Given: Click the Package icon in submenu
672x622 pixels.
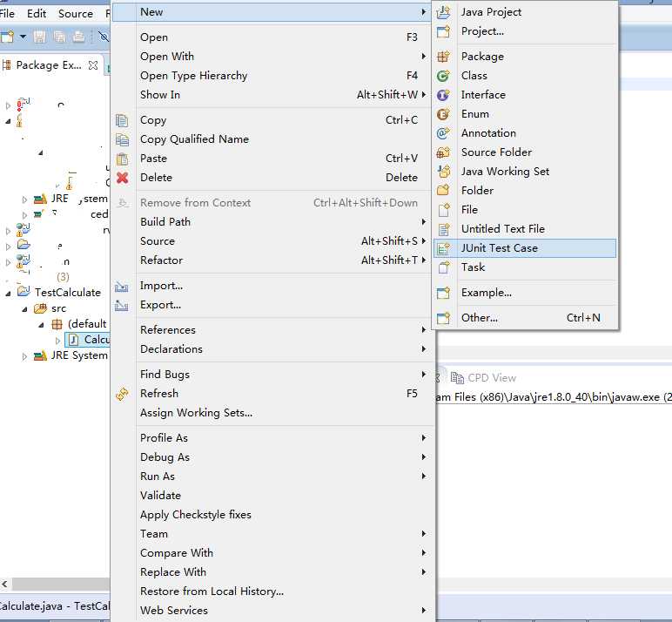Looking at the screenshot, I should (x=443, y=57).
